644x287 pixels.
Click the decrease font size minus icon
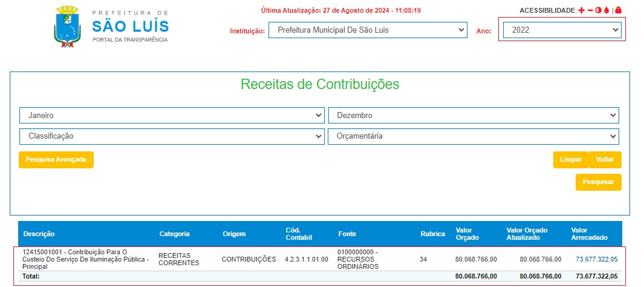(590, 10)
